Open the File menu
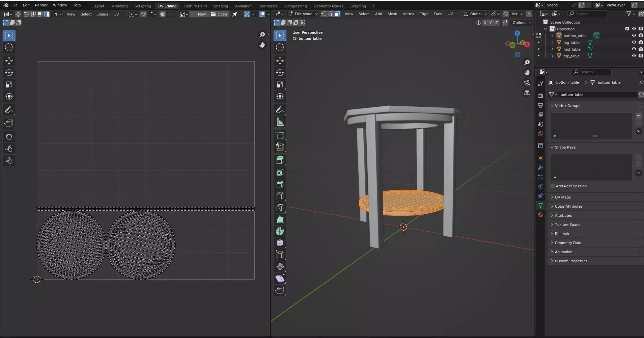Screen dimensions: 644x338 [x=15, y=5]
